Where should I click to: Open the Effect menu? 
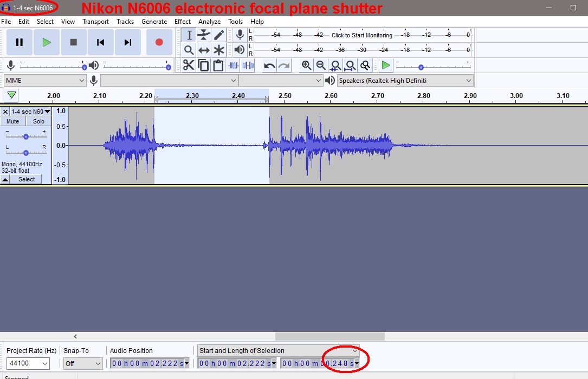[183, 22]
